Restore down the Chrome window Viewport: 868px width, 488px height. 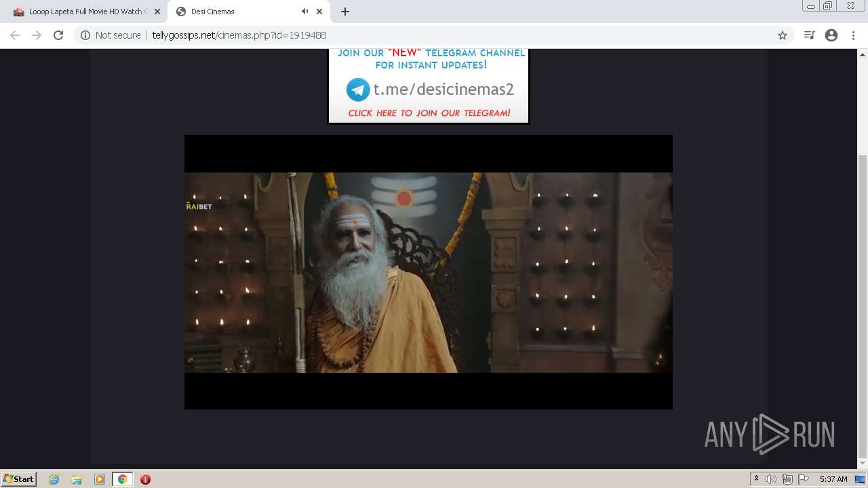coord(828,6)
